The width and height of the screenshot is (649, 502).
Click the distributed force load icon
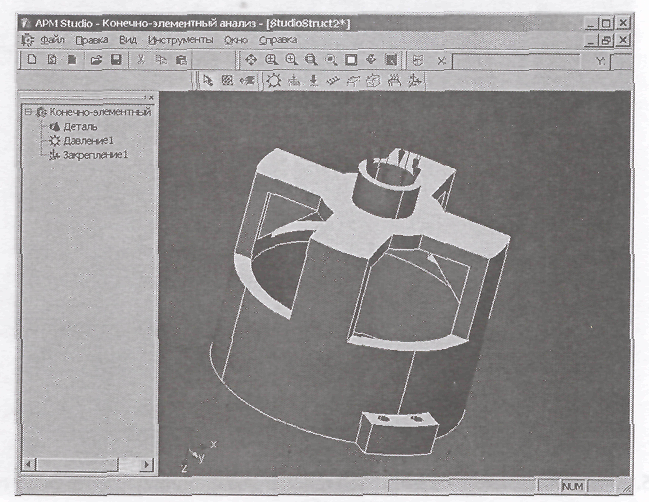(294, 80)
